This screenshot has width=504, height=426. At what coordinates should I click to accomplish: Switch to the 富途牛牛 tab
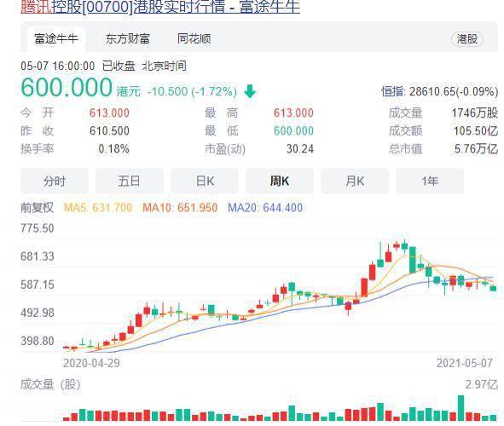pos(56,39)
